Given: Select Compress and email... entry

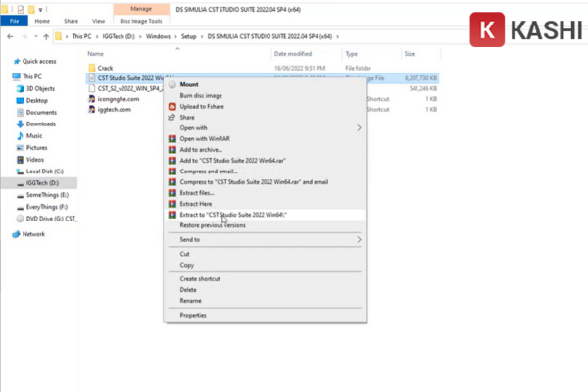Looking at the screenshot, I should [x=209, y=171].
